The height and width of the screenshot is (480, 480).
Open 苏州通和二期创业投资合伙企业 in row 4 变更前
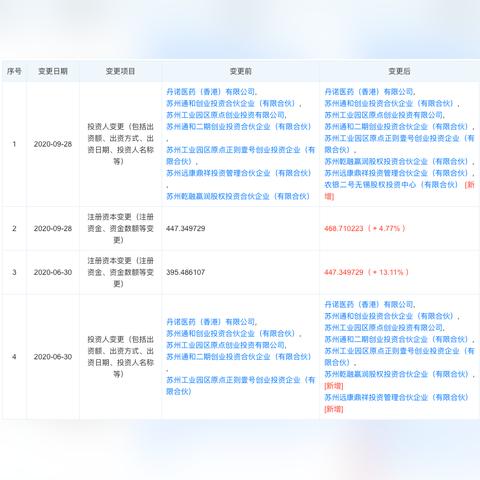click(239, 357)
